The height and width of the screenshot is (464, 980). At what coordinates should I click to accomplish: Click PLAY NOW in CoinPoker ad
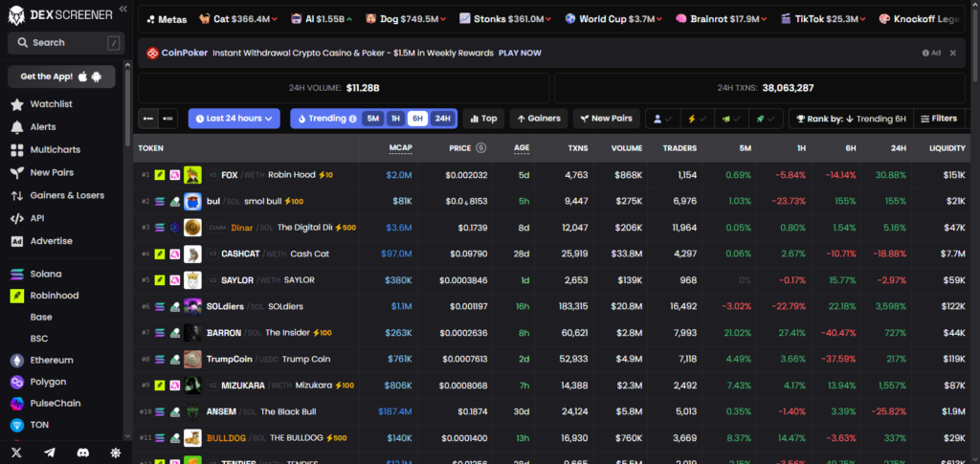point(520,53)
